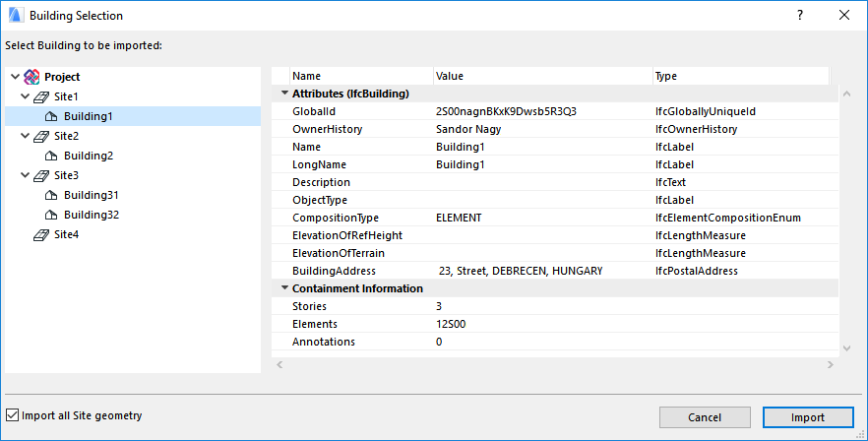Click the Building32 house icon
The image size is (868, 441).
coord(53,215)
